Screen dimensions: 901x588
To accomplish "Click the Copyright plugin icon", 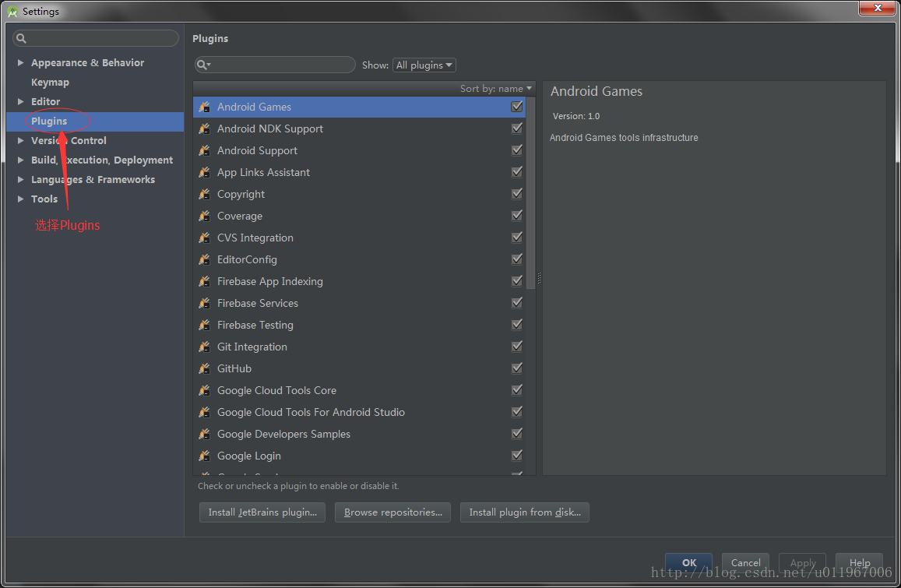I will [204, 194].
